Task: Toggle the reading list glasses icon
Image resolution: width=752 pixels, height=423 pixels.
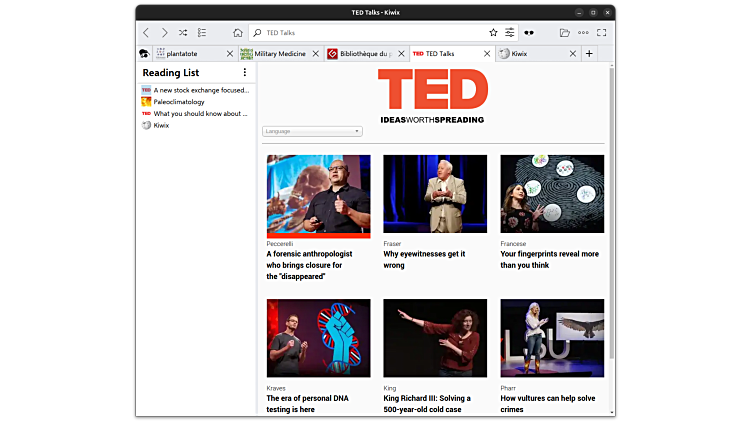Action: (x=530, y=32)
